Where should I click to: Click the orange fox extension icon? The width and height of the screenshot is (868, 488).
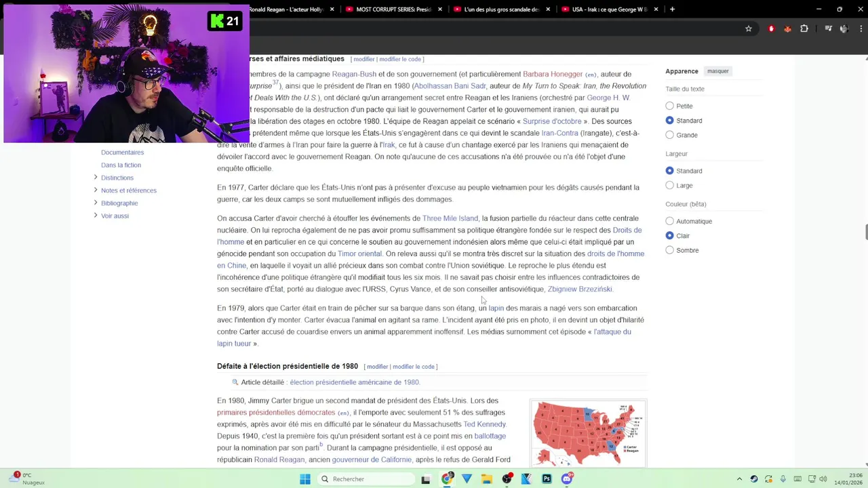tap(787, 28)
